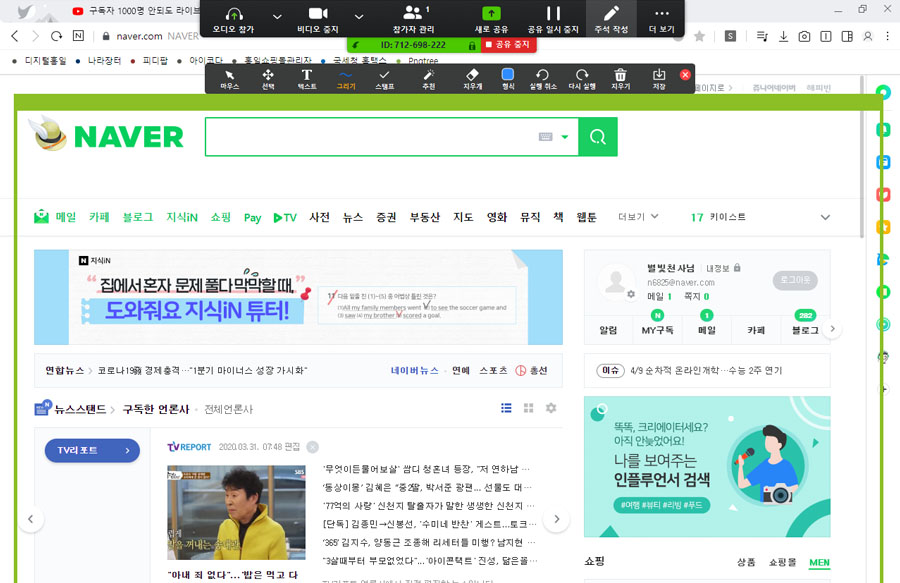
Task: Activate the Draw annotation tool
Action: click(x=346, y=79)
